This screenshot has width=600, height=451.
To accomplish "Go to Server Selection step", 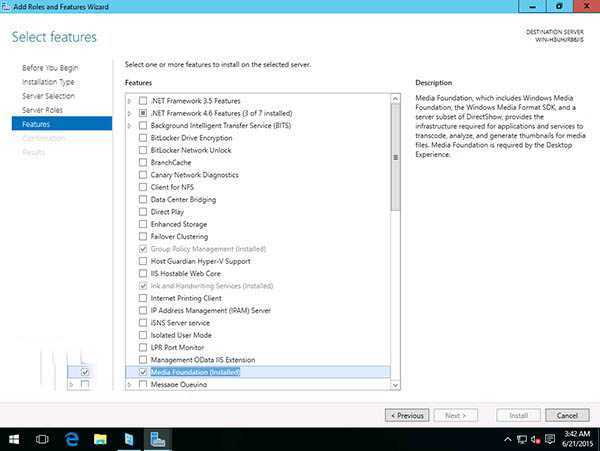I will 48,96.
